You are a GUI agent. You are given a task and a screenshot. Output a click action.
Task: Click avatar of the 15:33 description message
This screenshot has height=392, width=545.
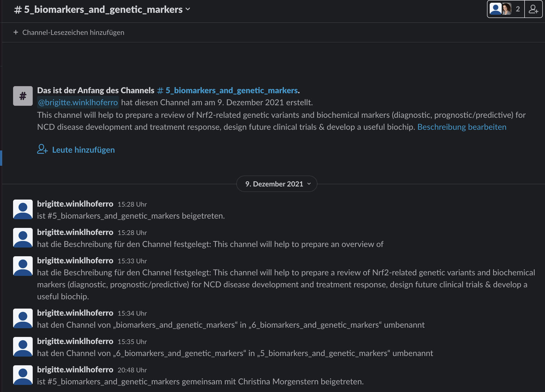coord(23,266)
